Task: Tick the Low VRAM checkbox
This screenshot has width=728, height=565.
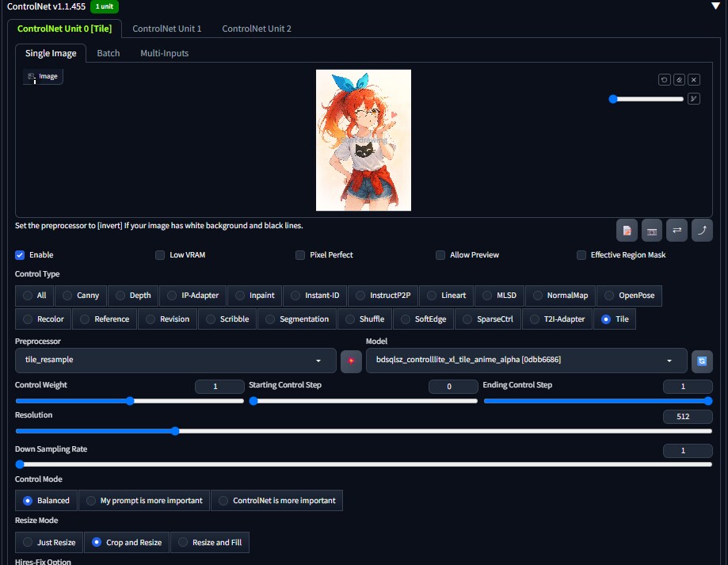Action: [161, 255]
